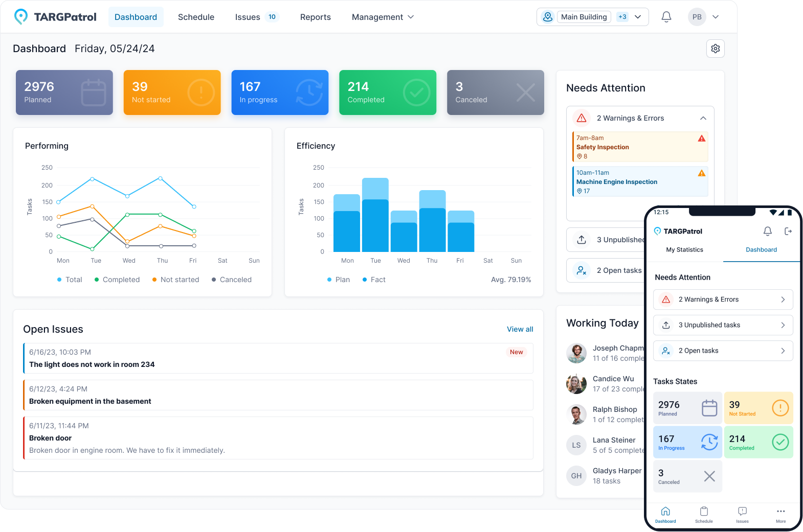Image resolution: width=803 pixels, height=532 pixels.
Task: Toggle the Not started series in Performing legend
Action: [175, 280]
